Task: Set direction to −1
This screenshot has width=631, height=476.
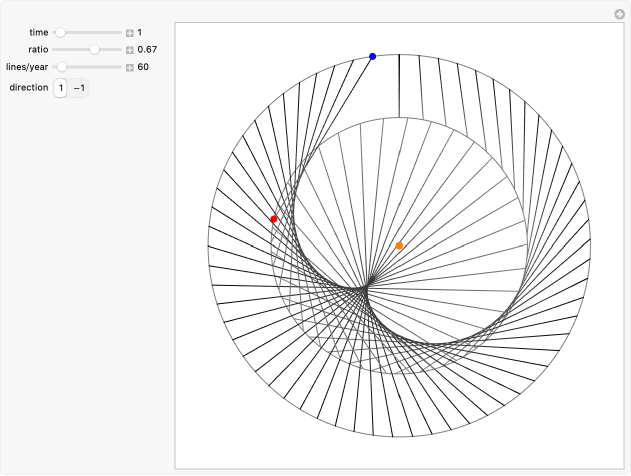Action: pos(79,88)
